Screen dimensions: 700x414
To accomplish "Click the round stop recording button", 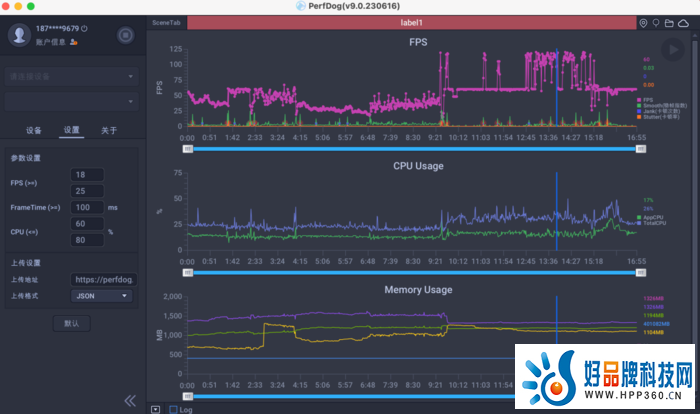I will pyautogui.click(x=125, y=35).
